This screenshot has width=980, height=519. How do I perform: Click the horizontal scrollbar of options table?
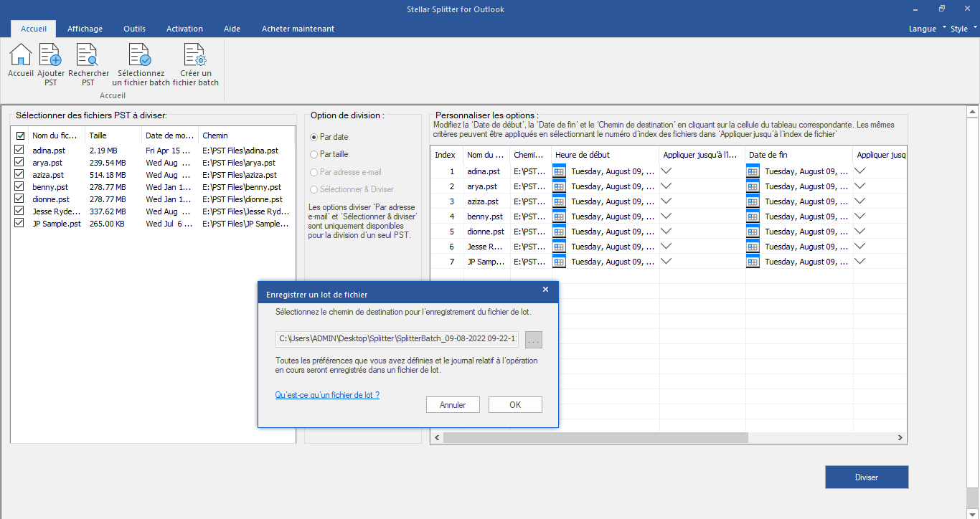tap(595, 437)
